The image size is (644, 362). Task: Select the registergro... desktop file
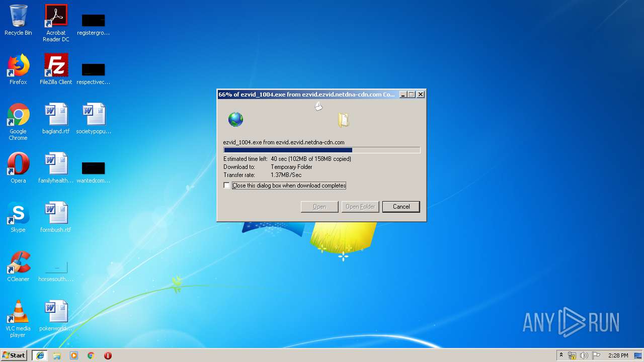tap(94, 23)
